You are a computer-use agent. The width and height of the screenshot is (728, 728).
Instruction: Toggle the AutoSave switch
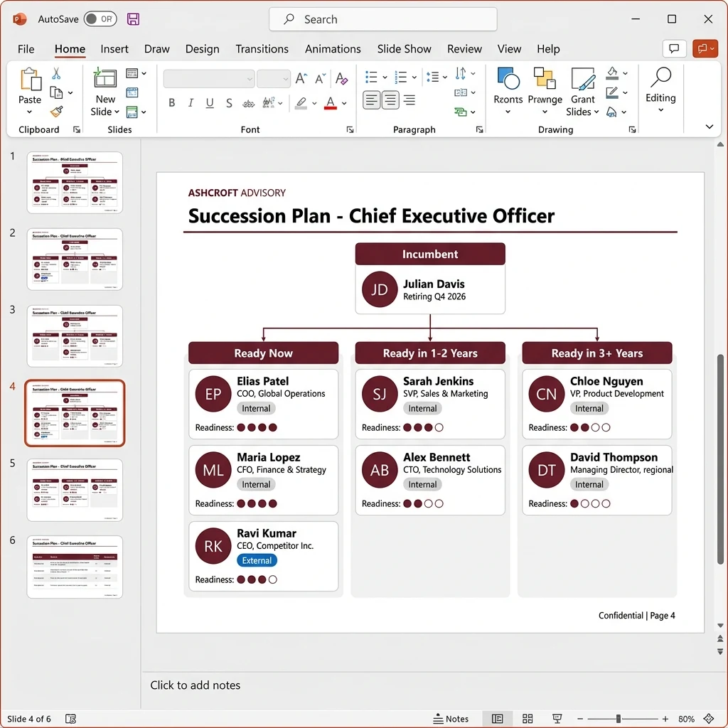(100, 19)
